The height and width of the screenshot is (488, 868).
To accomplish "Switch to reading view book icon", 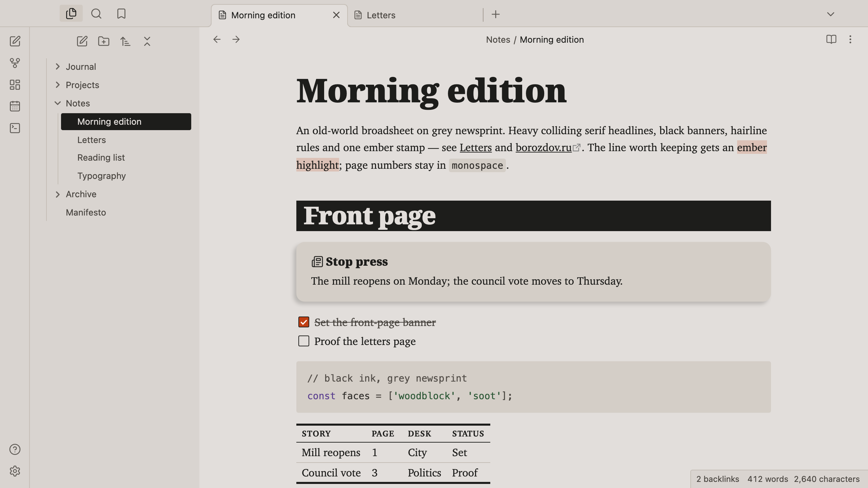I will (x=831, y=39).
